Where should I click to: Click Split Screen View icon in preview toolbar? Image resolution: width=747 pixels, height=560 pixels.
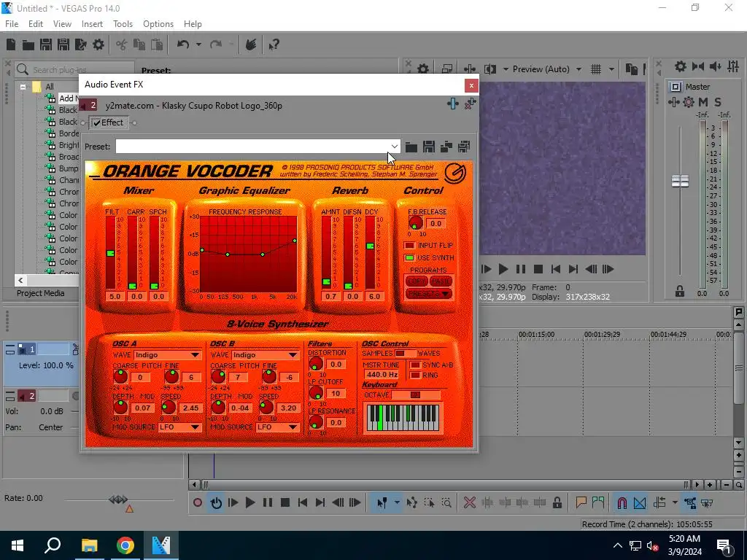489,69
